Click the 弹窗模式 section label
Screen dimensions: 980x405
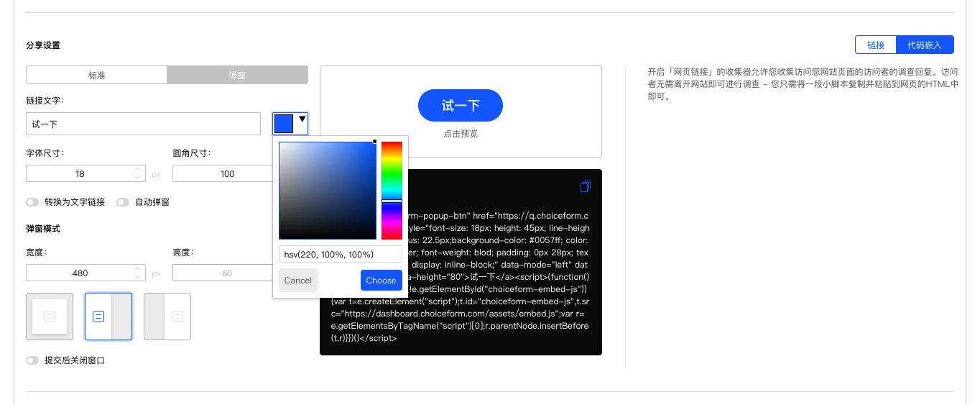point(43,229)
